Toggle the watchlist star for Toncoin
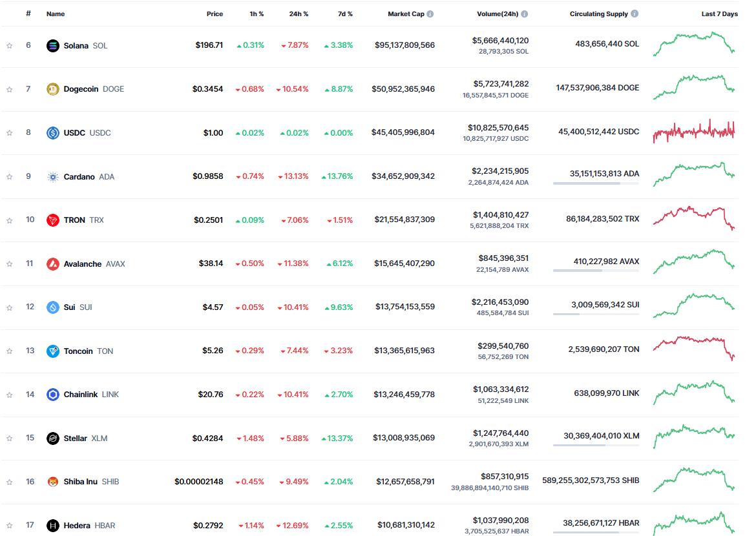Image resolution: width=756 pixels, height=536 pixels. [x=9, y=351]
